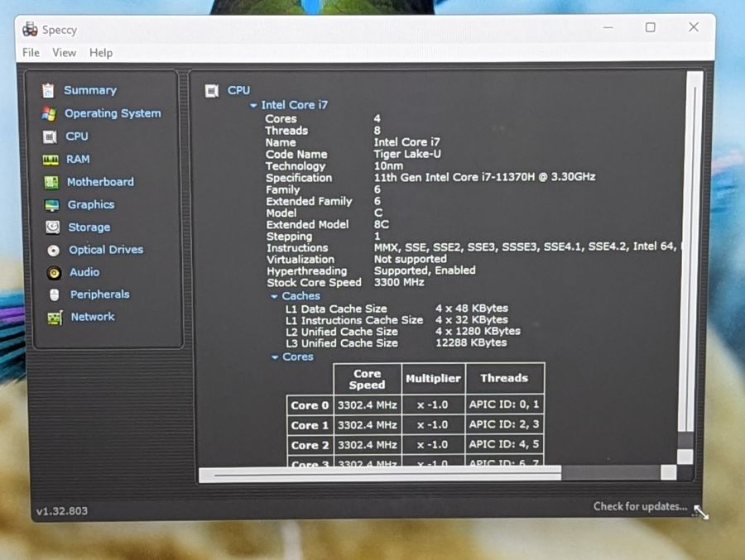Click the Peripherals mouse icon
This screenshot has height=560, width=745.
(54, 294)
